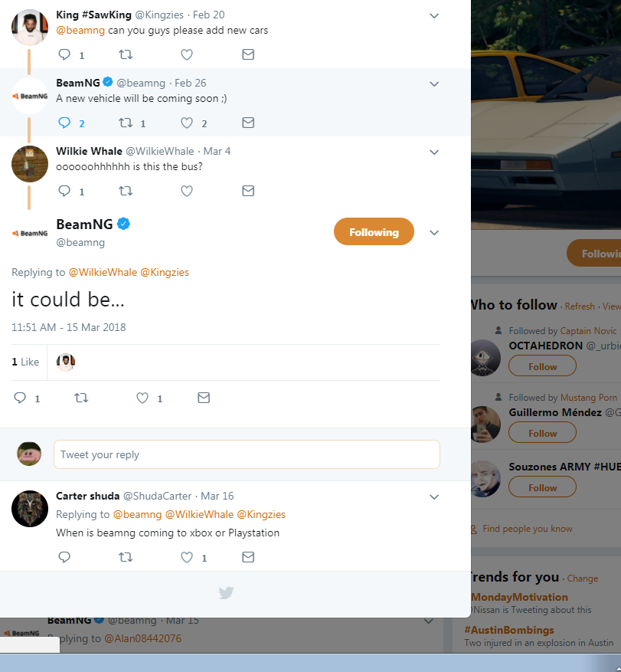Reply to King #SawKing's tweet
Image resolution: width=621 pixels, height=672 pixels.
click(65, 54)
